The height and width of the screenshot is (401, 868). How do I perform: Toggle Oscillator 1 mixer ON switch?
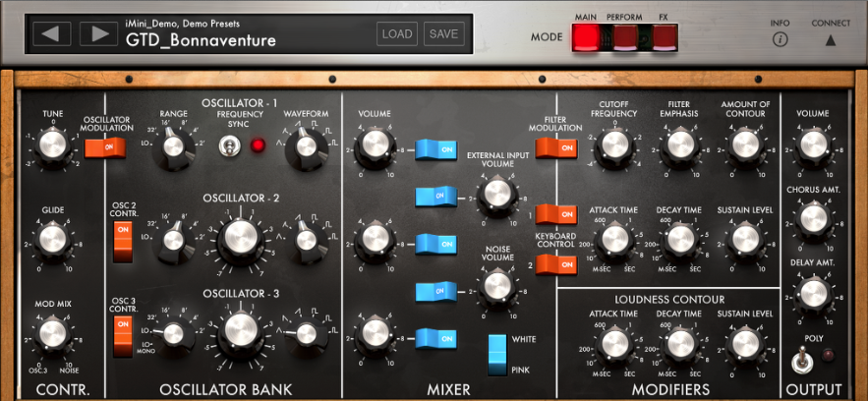(x=436, y=149)
